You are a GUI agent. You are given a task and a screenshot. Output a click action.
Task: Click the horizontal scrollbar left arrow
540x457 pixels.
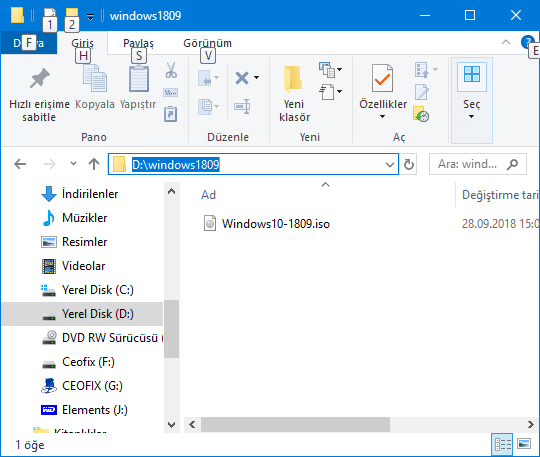[192, 424]
